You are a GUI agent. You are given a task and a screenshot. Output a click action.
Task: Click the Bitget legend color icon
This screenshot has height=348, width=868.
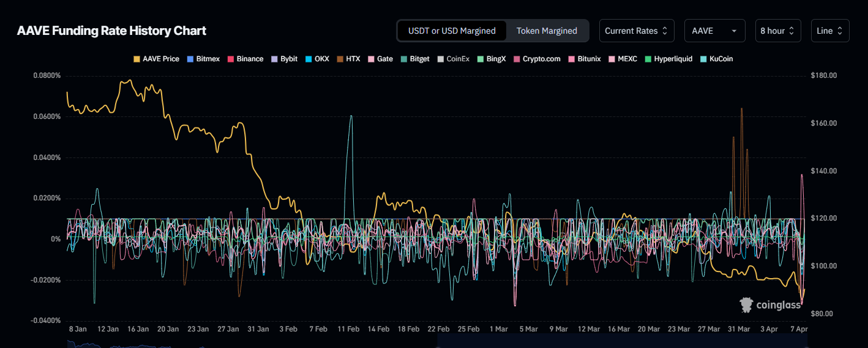point(404,59)
